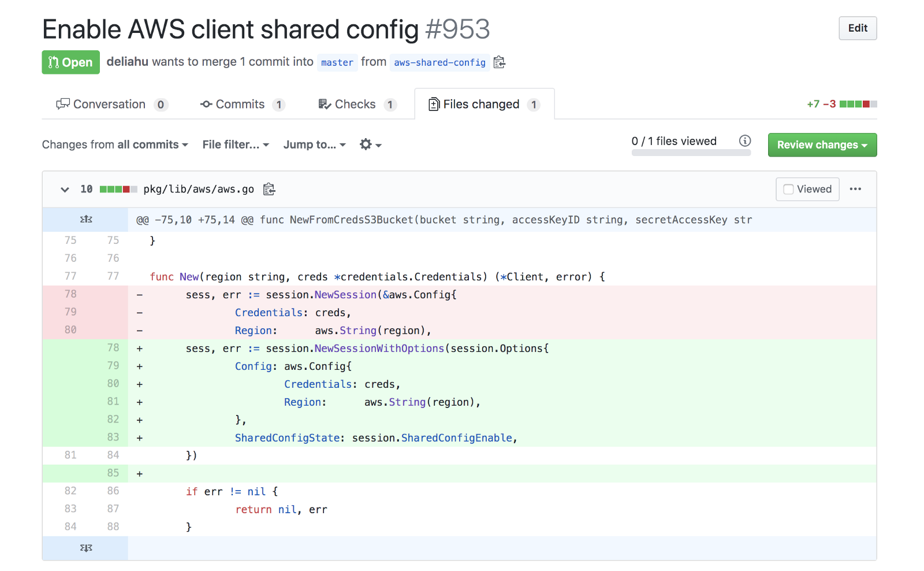924x571 pixels.
Task: Expand hidden lines above the diff
Action: pos(85,220)
